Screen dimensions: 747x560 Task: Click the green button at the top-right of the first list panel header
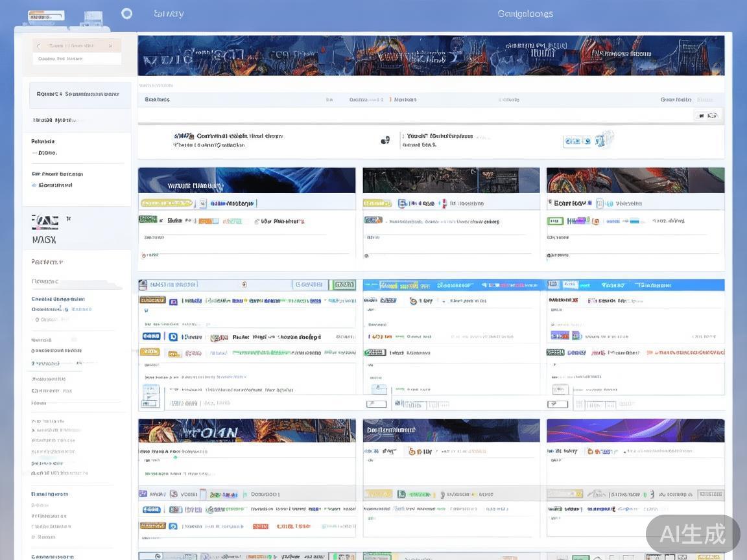pyautogui.click(x=342, y=285)
